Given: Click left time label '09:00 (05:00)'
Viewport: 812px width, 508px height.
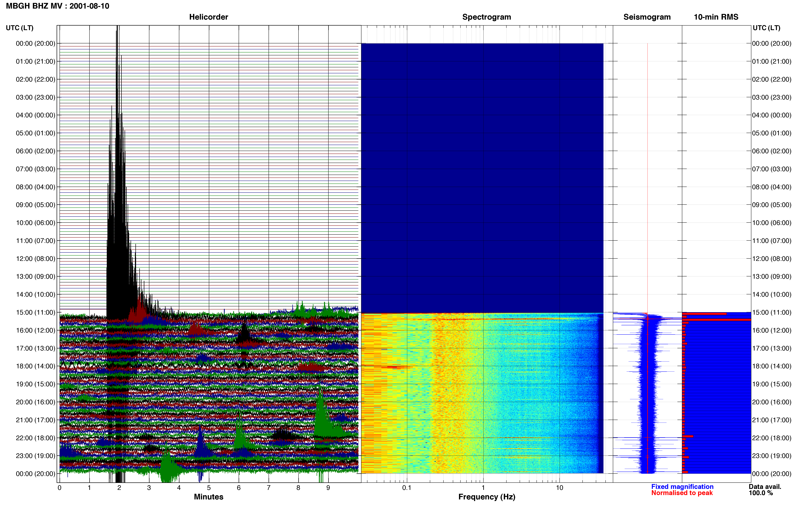Looking at the screenshot, I should click(36, 205).
